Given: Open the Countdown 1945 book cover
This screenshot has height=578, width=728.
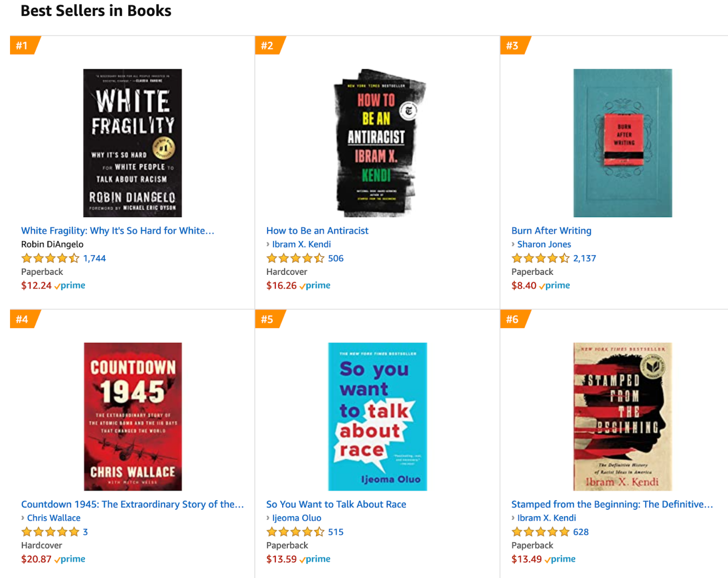Looking at the screenshot, I should coord(133,416).
